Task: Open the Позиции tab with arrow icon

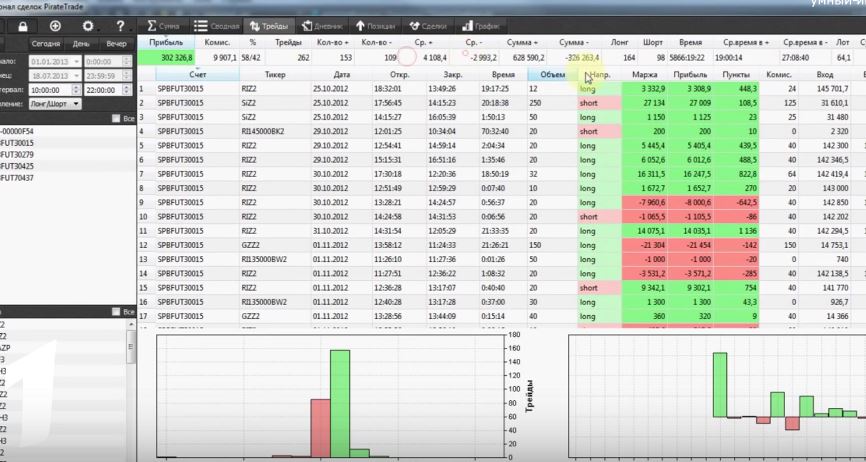Action: click(375, 26)
